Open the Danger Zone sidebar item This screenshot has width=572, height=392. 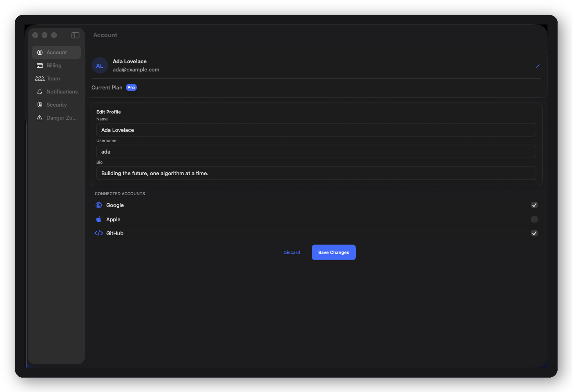[56, 118]
